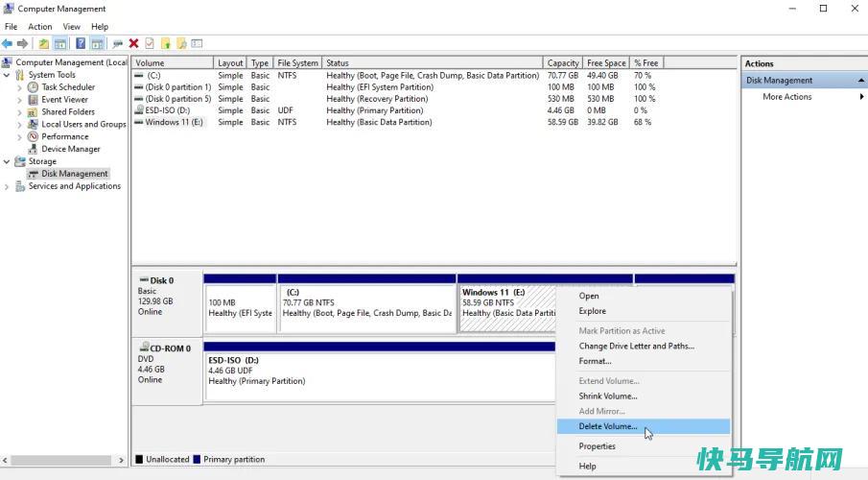The image size is (868, 480).
Task: Click the blue Help question mark icon
Action: point(81,43)
